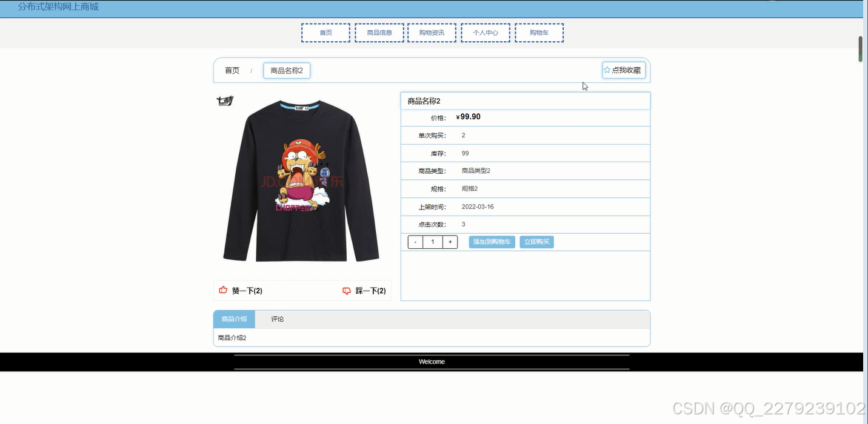Click the 立即购买 button
The width and height of the screenshot is (868, 424).
(x=536, y=242)
